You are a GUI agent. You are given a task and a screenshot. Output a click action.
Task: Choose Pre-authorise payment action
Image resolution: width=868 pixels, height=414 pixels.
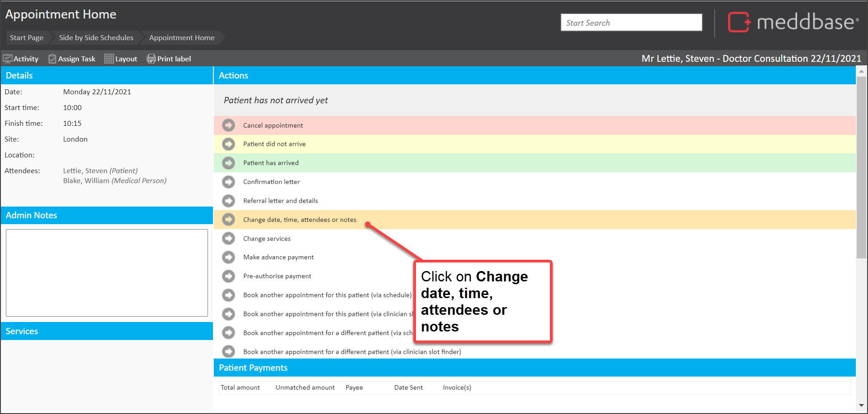(x=277, y=276)
